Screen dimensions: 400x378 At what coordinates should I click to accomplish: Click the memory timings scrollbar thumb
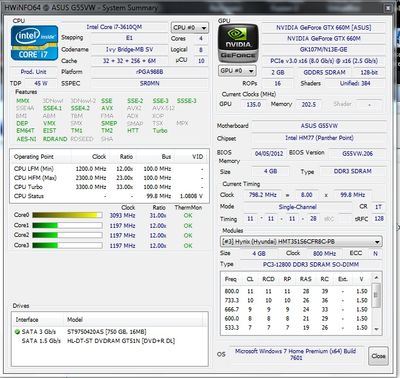(376, 295)
